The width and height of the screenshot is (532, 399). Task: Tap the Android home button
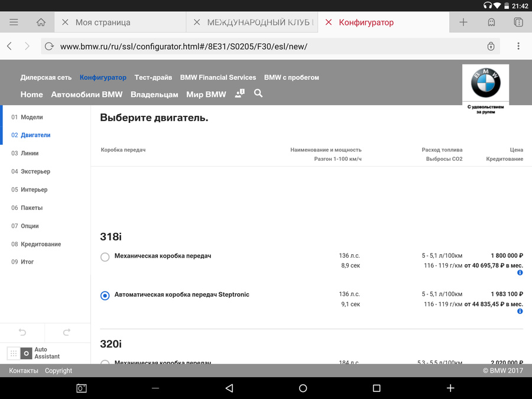[x=303, y=388]
